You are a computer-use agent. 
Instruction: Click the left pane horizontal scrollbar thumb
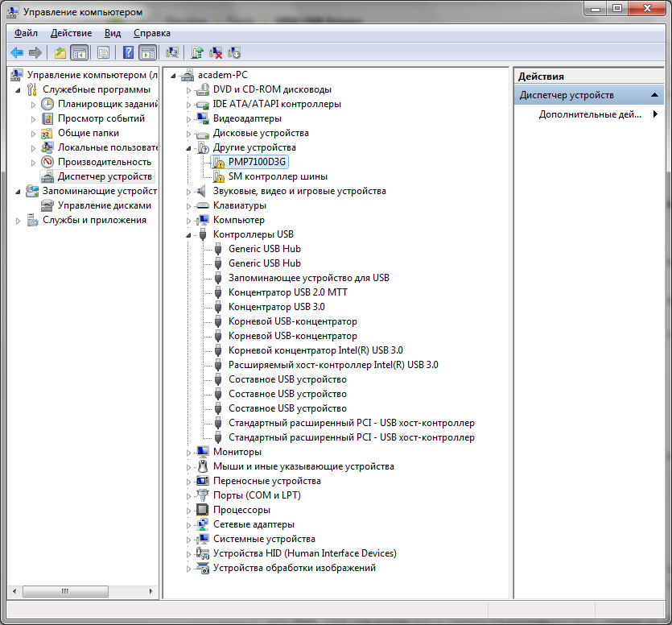pyautogui.click(x=65, y=591)
